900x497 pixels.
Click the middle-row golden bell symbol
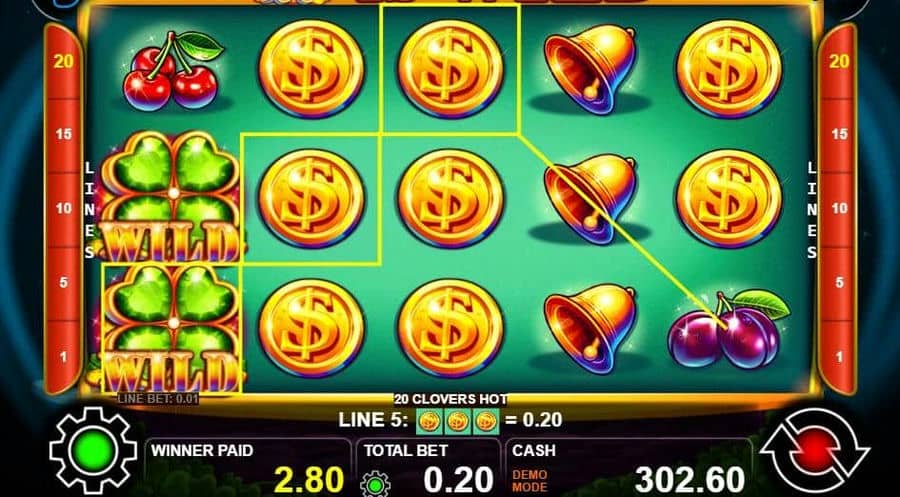590,199
